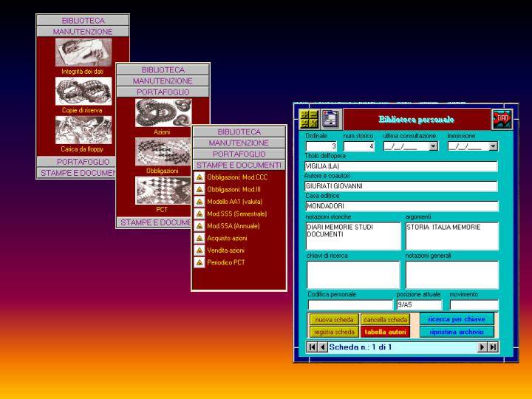This screenshot has width=532, height=399.
Task: Click the ricerca per chiave button
Action: point(457,319)
